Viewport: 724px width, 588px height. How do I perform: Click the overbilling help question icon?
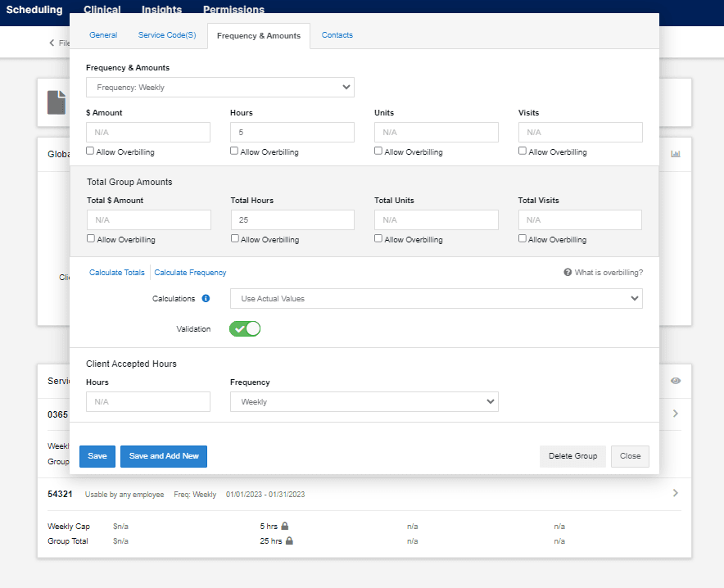click(568, 273)
